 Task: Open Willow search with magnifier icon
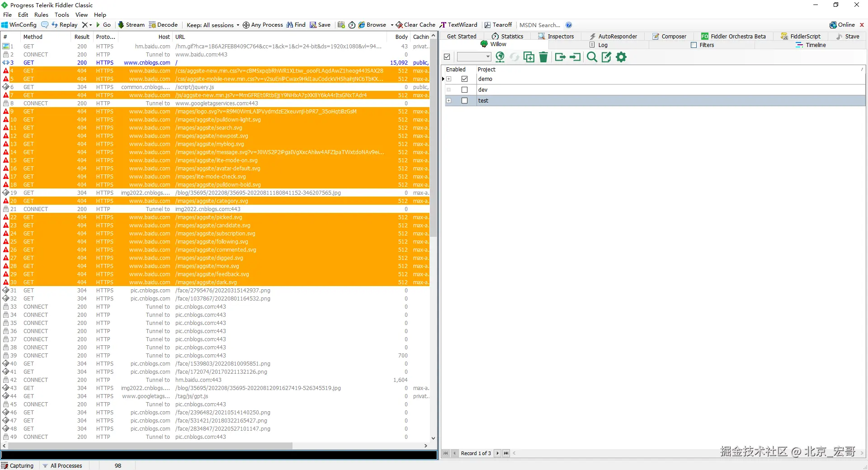[592, 57]
